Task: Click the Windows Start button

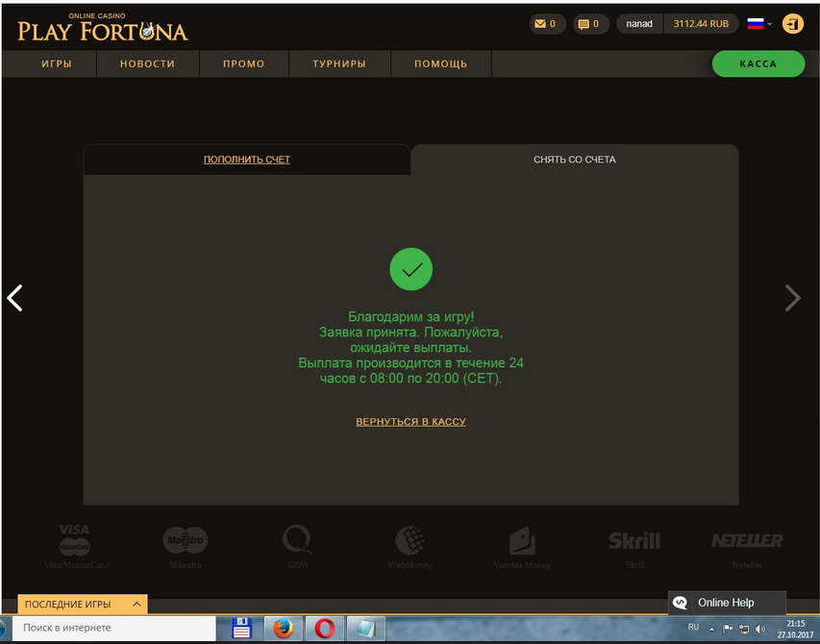Action: pyautogui.click(x=3, y=629)
